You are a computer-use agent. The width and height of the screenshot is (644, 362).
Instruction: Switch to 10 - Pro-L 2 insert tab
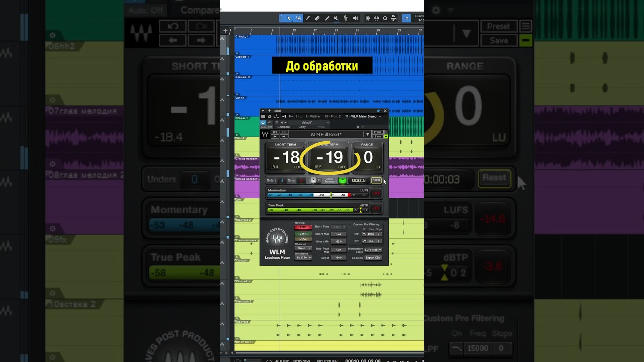333,116
